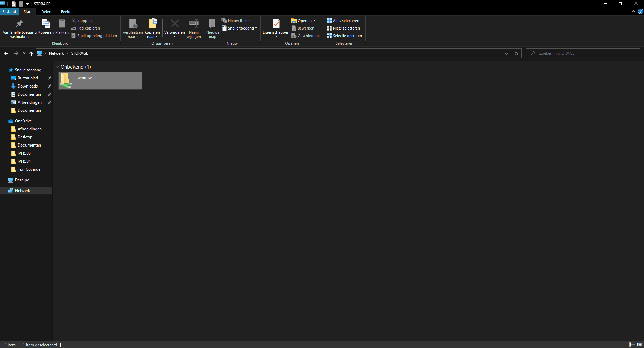The image size is (644, 348).
Task: Click Properties icon in title bar
Action: [14, 4]
